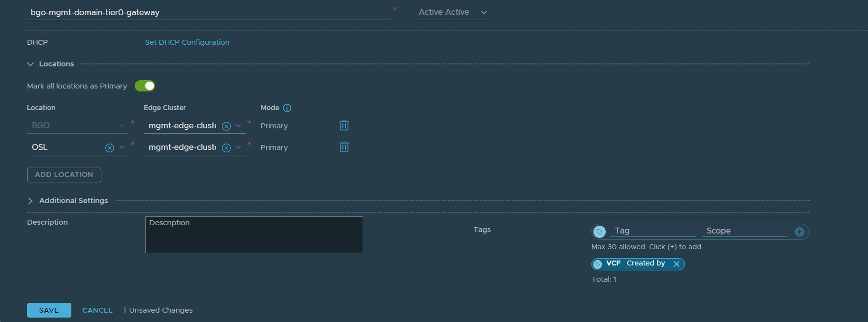Screen dimensions: 868x322
Task: Collapse the Locations section
Action: point(31,64)
